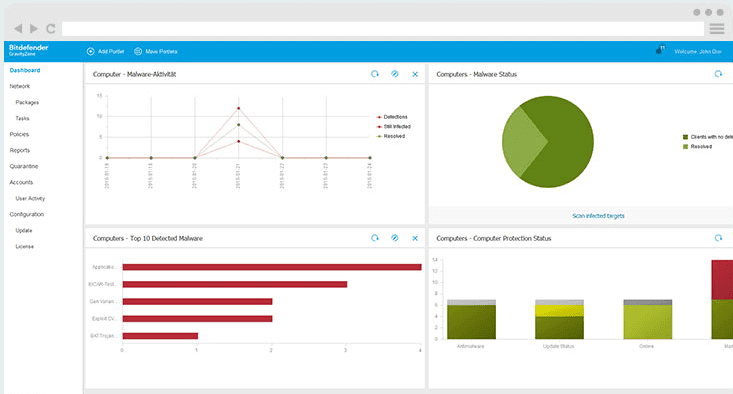
Task: Edit settings of Top 10 Detected Malware portlet
Action: pos(395,238)
